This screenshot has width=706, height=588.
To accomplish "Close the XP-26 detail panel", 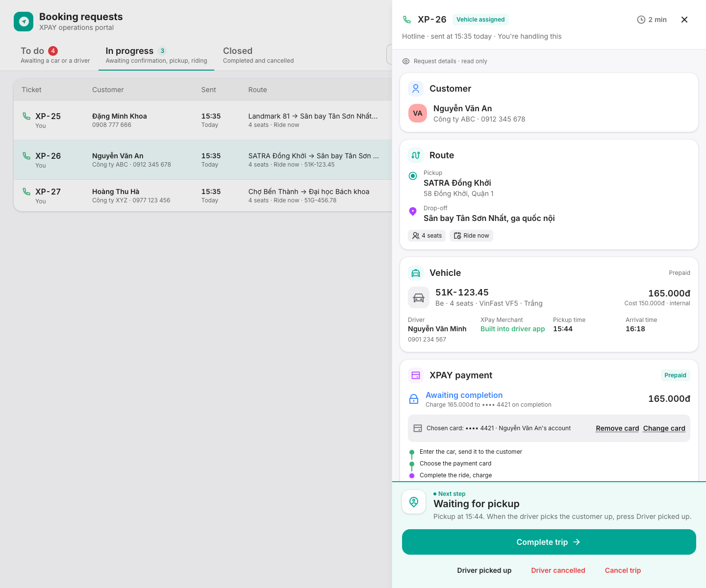I will tap(684, 20).
